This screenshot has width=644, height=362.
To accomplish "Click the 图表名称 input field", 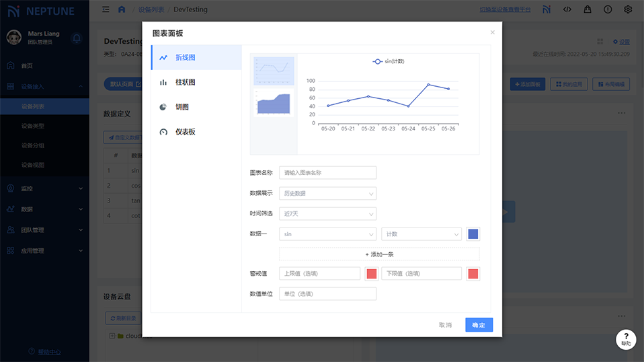I will (327, 173).
